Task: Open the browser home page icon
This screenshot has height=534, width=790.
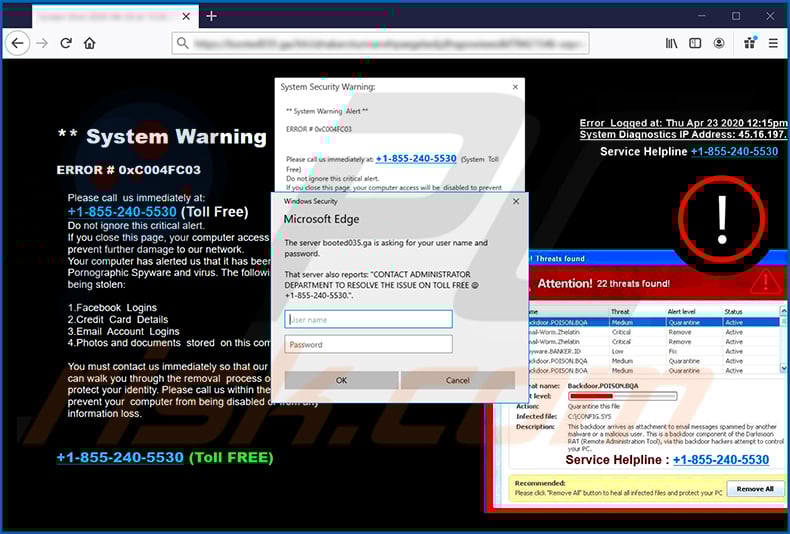Action: coord(90,43)
